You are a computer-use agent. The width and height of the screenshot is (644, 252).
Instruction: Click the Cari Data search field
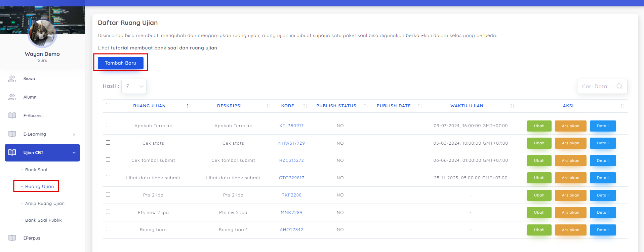[597, 86]
